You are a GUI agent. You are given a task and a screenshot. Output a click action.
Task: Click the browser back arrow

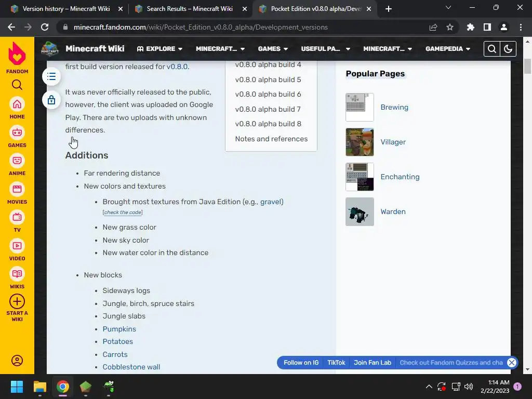coord(11,27)
